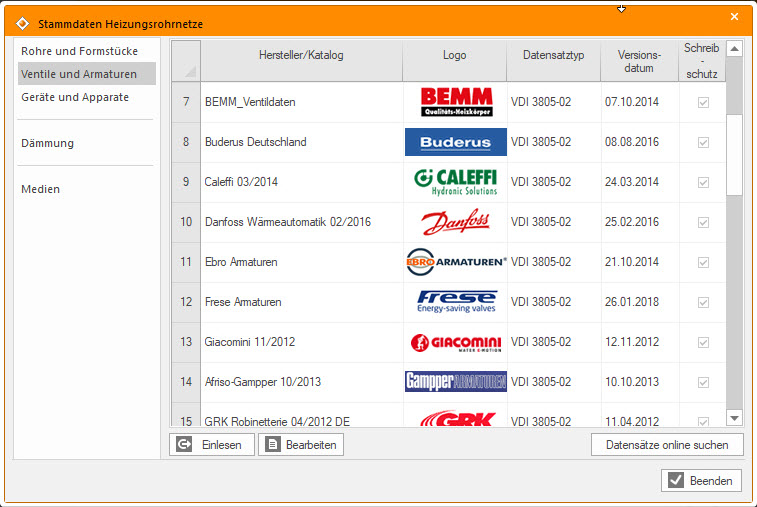Select Geräte und Apparate in sidebar
This screenshot has height=507, width=757.
click(x=75, y=97)
